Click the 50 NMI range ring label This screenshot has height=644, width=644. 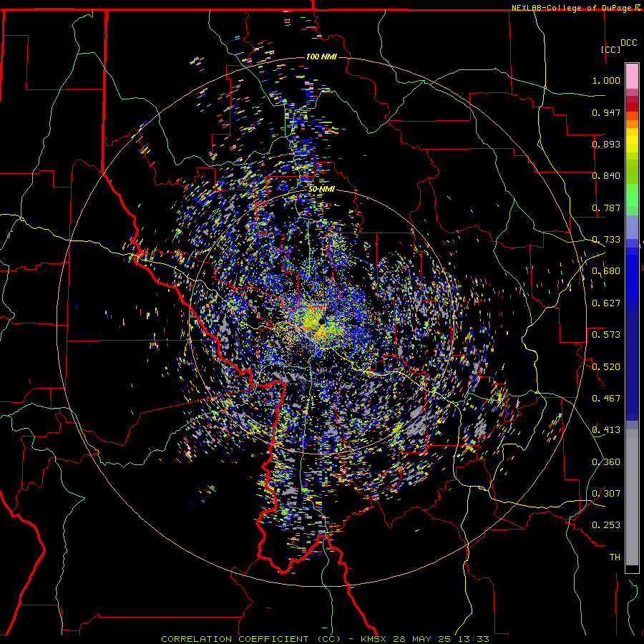click(321, 189)
